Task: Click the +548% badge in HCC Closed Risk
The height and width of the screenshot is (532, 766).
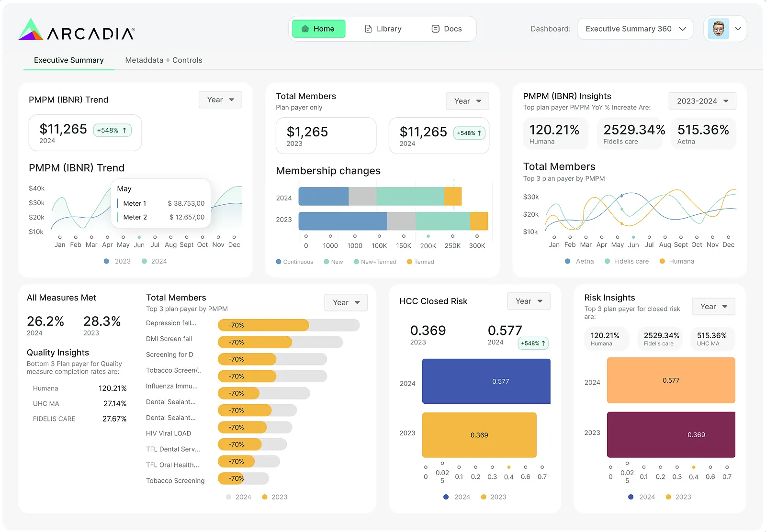Action: tap(533, 343)
